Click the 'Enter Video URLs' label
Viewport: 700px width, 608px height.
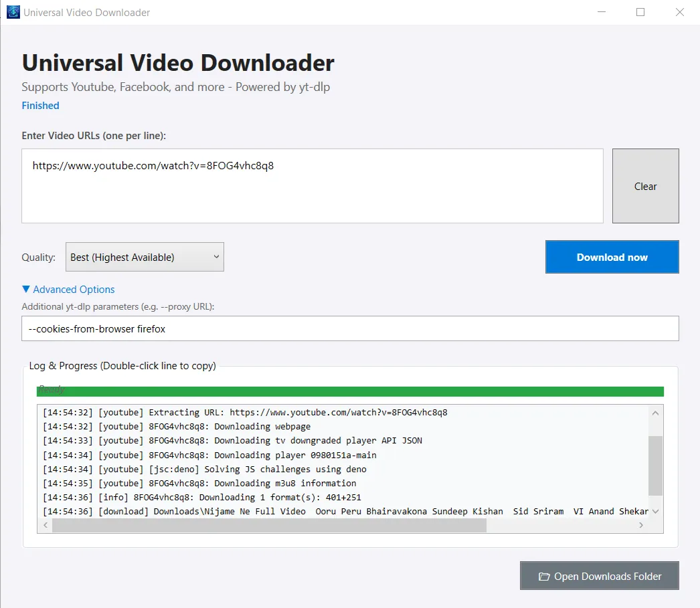94,136
